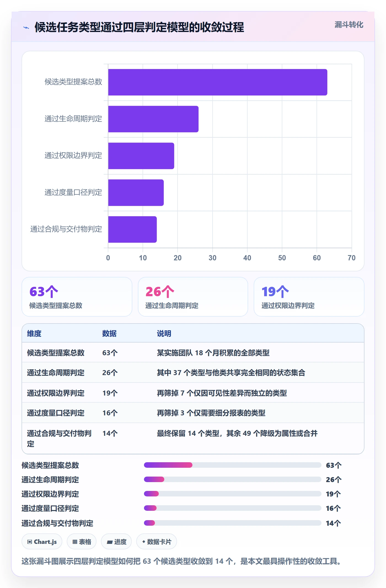Open the 19个 stat card
This screenshot has width=386, height=588.
coord(309,297)
